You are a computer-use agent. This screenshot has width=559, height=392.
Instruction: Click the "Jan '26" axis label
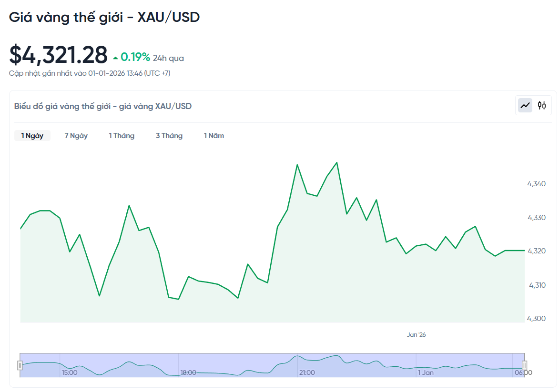[x=417, y=334]
